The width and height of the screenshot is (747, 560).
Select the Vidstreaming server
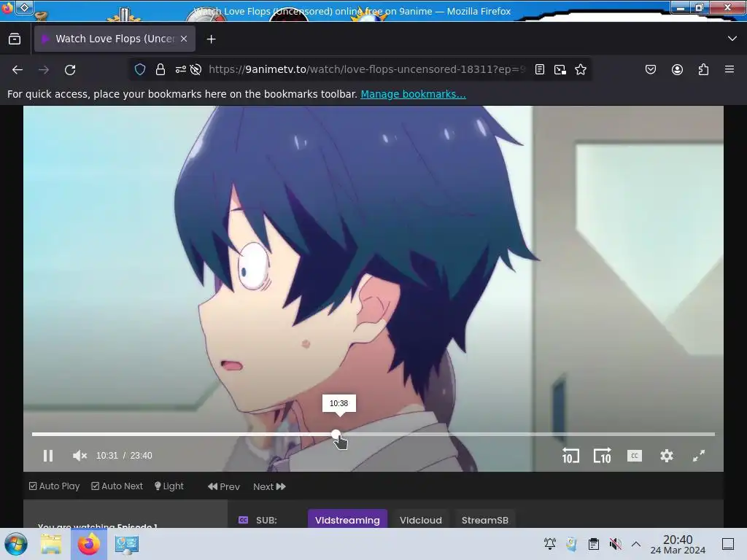click(x=347, y=520)
